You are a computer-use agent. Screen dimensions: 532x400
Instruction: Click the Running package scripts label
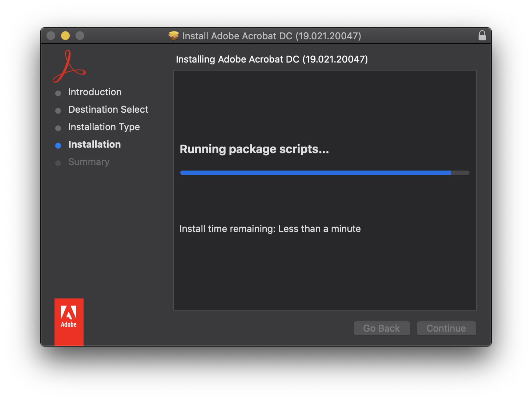tap(254, 149)
